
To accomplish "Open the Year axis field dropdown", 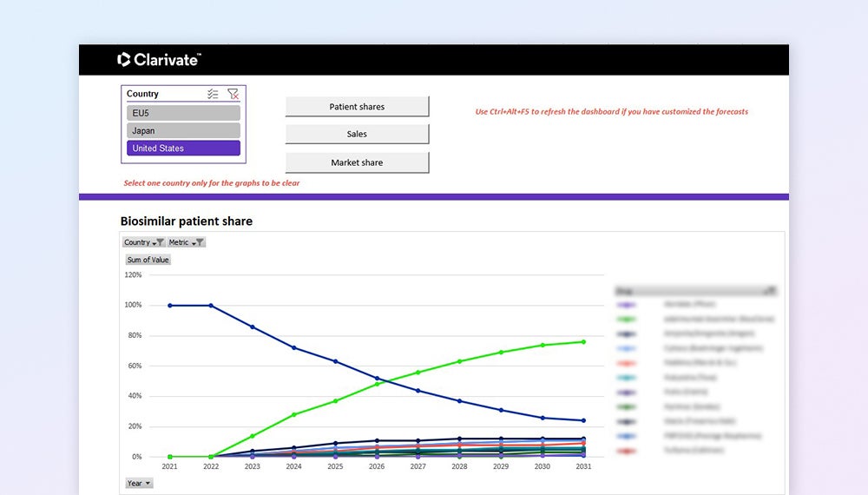I will 139,483.
